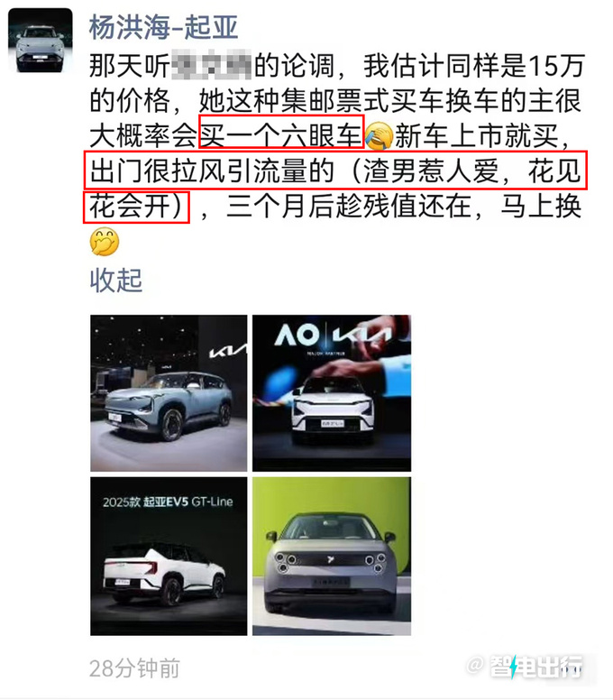613x700 pixels.
Task: Click the red-boxed text 买一个六眼车
Action: pos(281,133)
